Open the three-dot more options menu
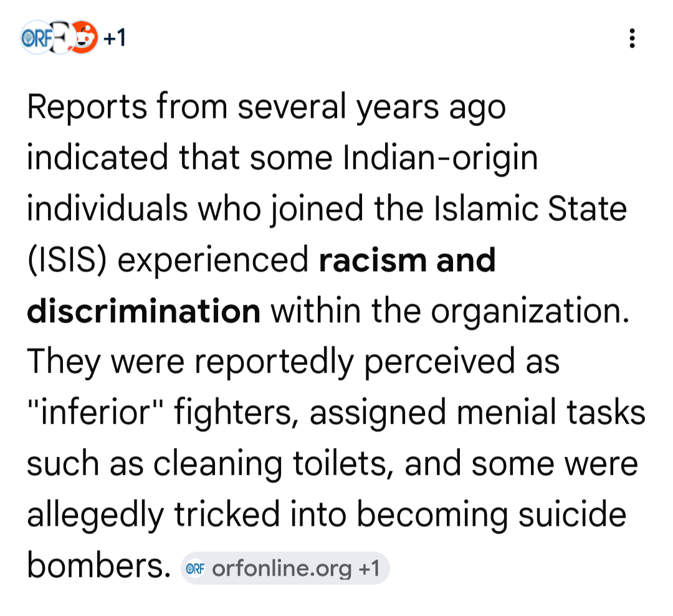 (632, 39)
